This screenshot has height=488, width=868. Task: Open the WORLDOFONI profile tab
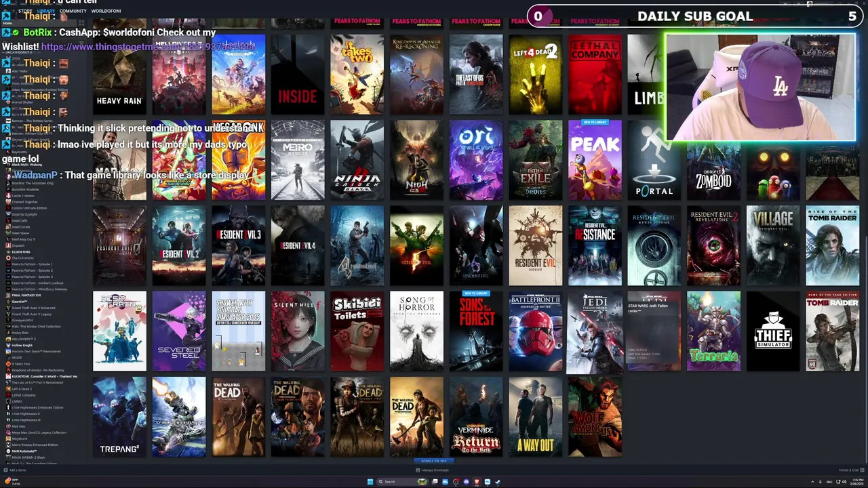106,11
